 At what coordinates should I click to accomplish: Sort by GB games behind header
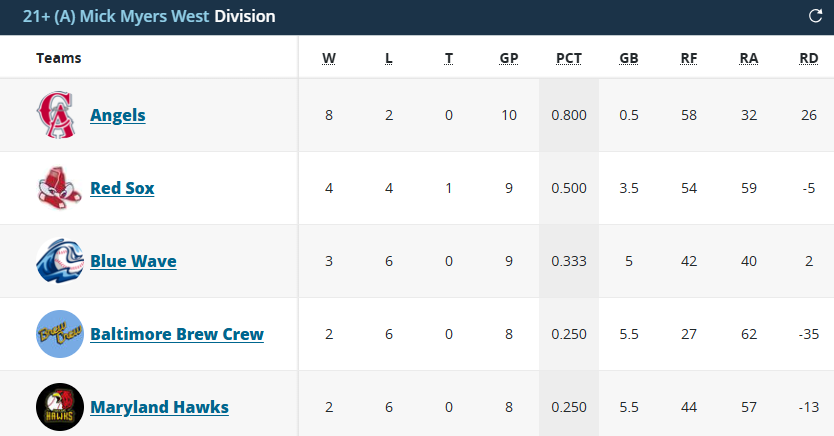point(629,58)
